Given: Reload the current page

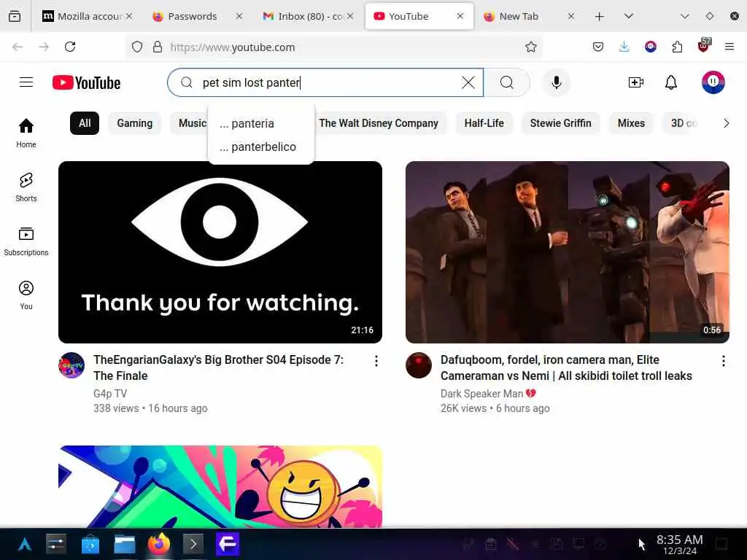Looking at the screenshot, I should (x=70, y=47).
